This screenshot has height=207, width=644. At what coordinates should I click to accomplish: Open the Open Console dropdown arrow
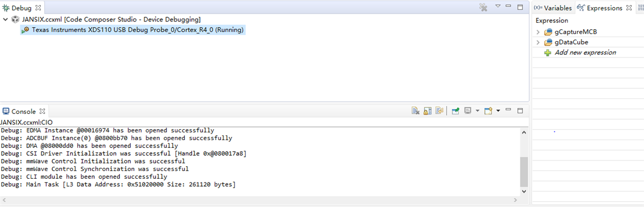(x=498, y=111)
